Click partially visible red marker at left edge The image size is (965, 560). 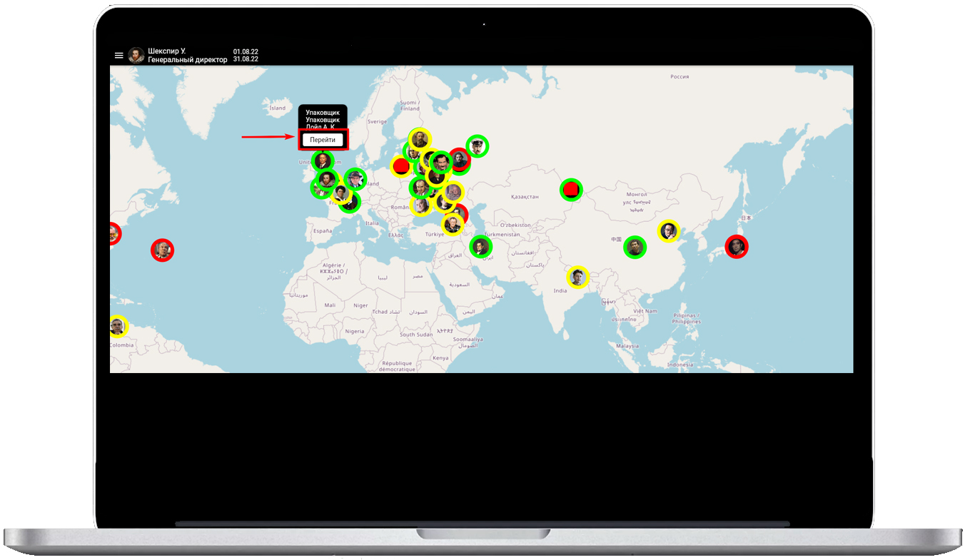pos(113,233)
